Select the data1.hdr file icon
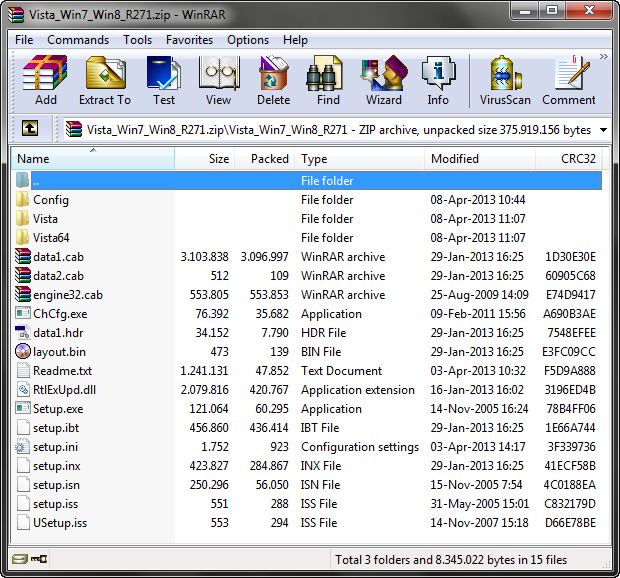Image resolution: width=620 pixels, height=578 pixels. point(23,332)
